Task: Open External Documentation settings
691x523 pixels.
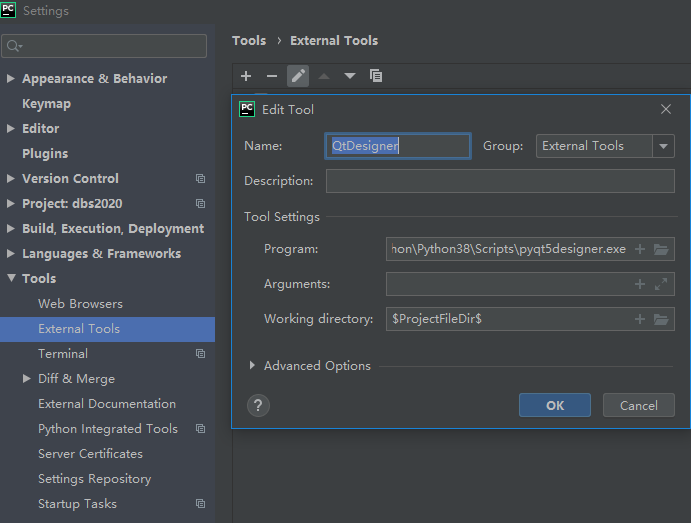Action: coord(107,404)
